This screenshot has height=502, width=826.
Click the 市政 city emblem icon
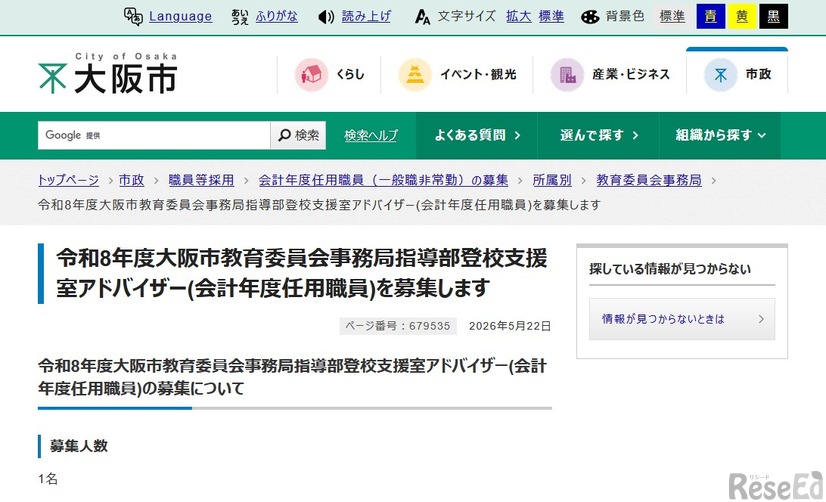pyautogui.click(x=720, y=74)
